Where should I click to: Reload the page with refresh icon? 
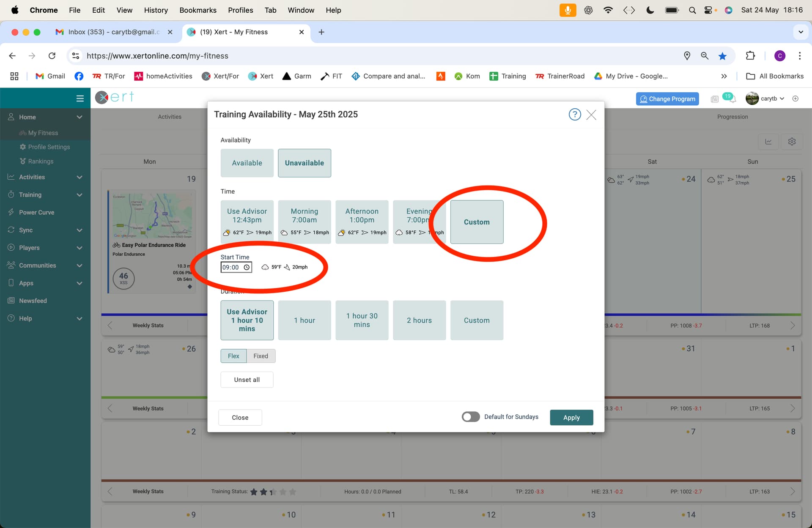52,56
